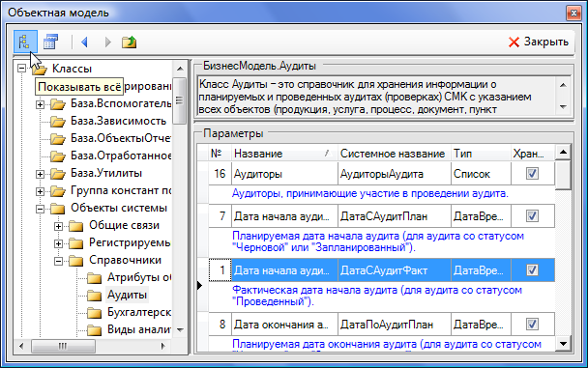This screenshot has height=368, width=588.
Task: Click the ДатаСАудитПлан system name cell
Action: point(395,216)
